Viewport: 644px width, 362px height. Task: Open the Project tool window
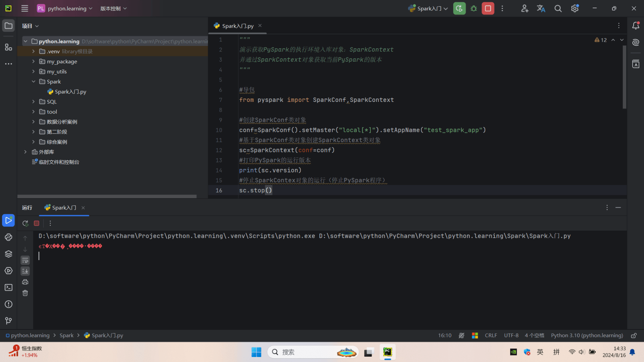pos(8,26)
